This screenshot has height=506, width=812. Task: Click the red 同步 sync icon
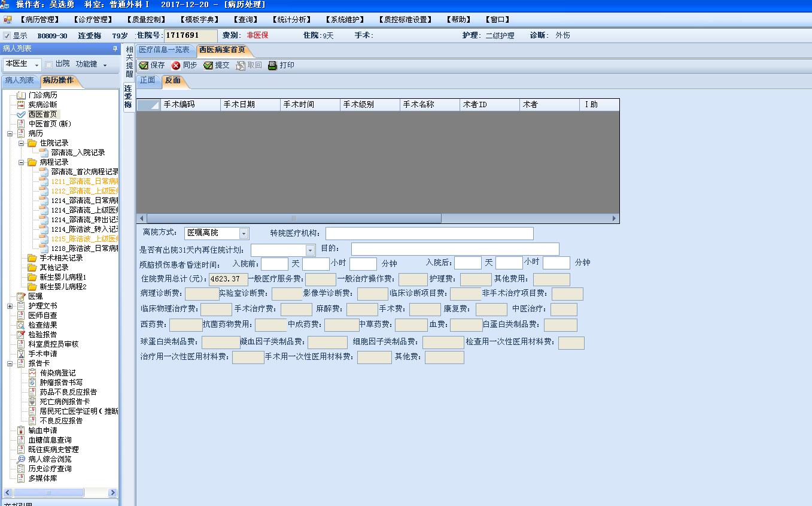(176, 65)
